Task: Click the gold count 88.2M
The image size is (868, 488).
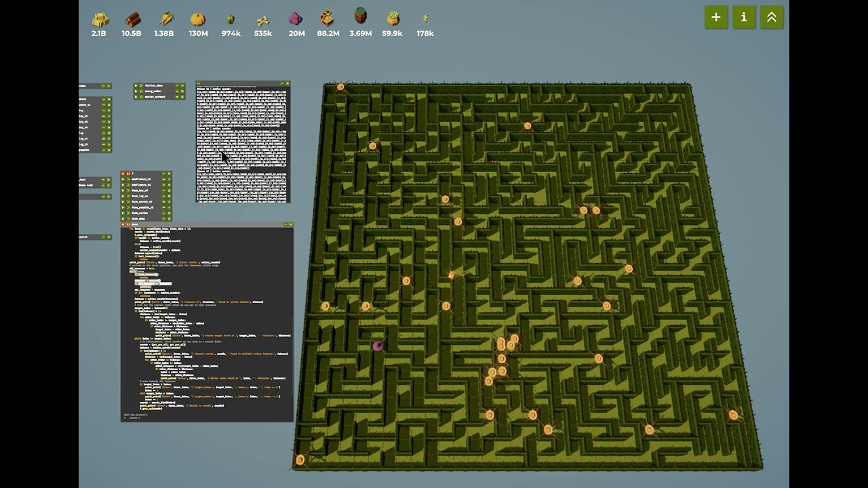Action: point(328,33)
